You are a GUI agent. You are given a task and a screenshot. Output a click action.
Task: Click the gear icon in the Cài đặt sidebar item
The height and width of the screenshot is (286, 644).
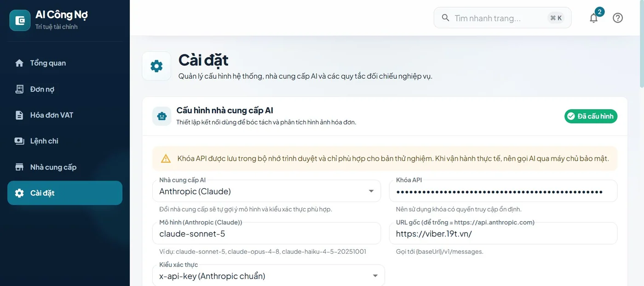(19, 193)
